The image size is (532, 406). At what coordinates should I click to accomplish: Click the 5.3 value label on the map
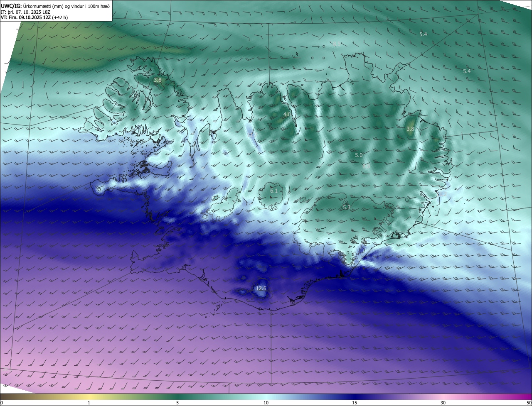tap(347, 207)
